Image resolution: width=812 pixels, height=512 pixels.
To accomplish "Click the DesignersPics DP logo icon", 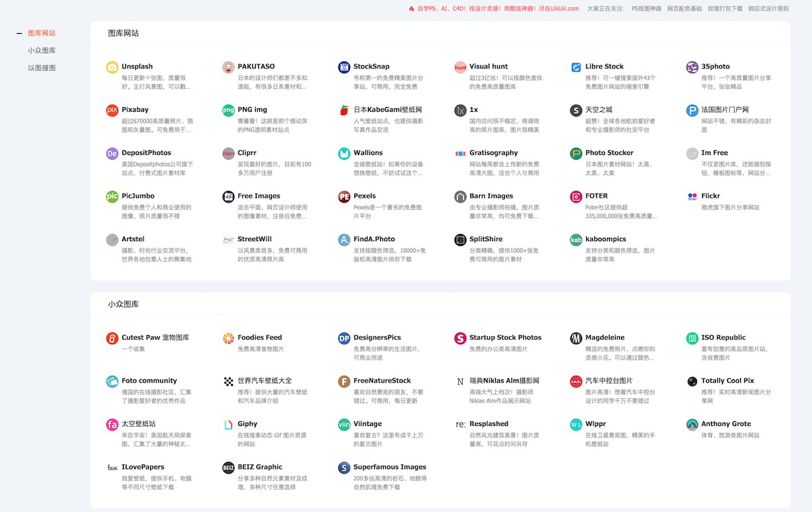I will click(344, 338).
